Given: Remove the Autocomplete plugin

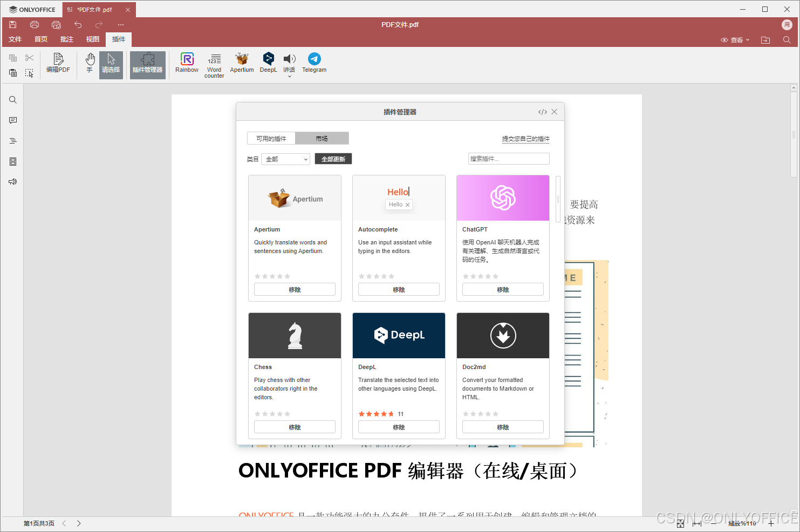Looking at the screenshot, I should (x=399, y=290).
